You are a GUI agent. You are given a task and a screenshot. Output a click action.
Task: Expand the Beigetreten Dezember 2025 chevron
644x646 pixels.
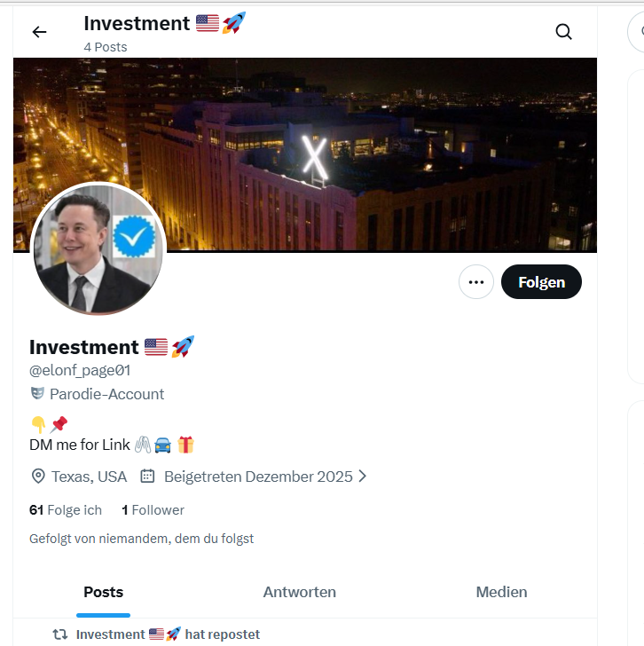click(362, 477)
